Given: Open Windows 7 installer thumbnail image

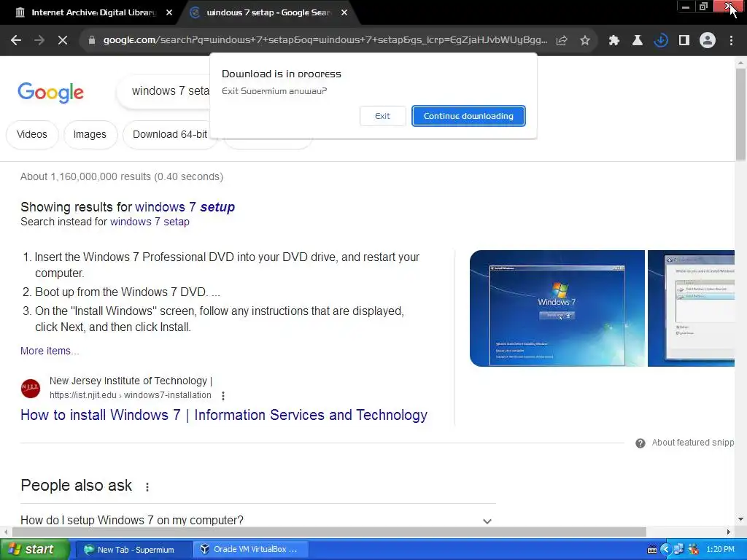Looking at the screenshot, I should tap(557, 308).
